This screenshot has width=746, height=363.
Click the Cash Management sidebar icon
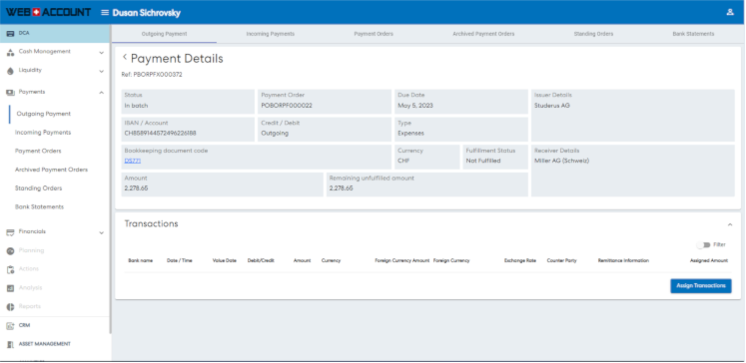(10, 52)
